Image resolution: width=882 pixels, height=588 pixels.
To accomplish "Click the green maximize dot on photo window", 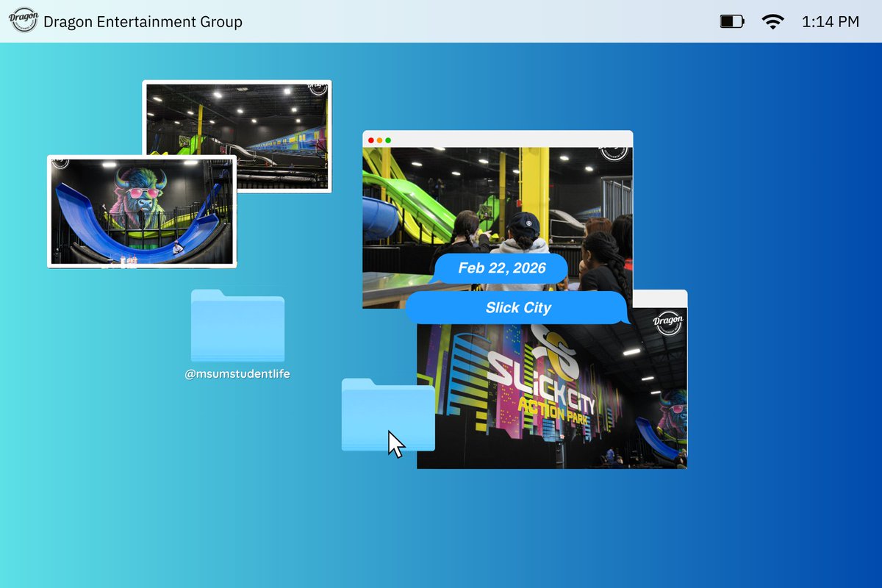I will point(388,140).
